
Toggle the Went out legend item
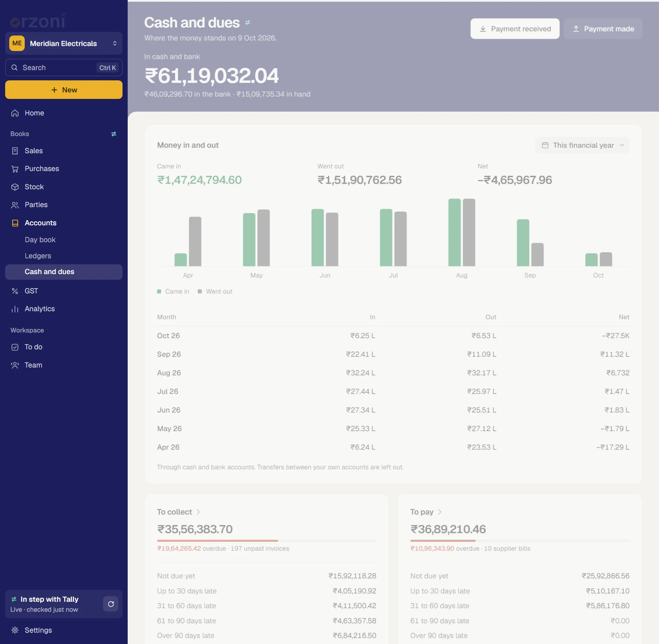215,291
